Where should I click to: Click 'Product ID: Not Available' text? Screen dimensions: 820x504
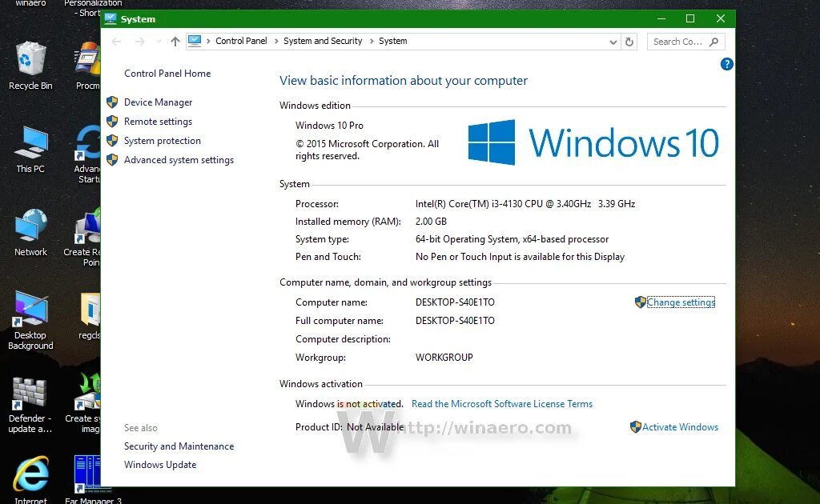coord(349,427)
